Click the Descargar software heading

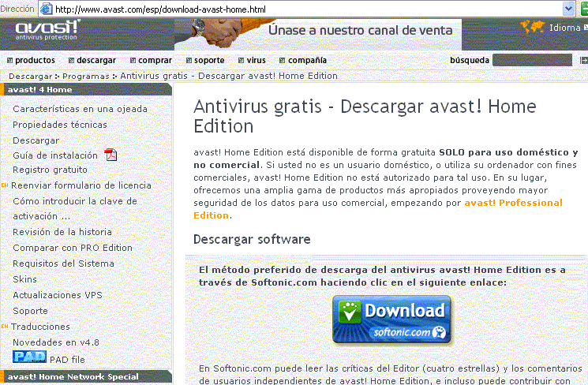(x=252, y=239)
